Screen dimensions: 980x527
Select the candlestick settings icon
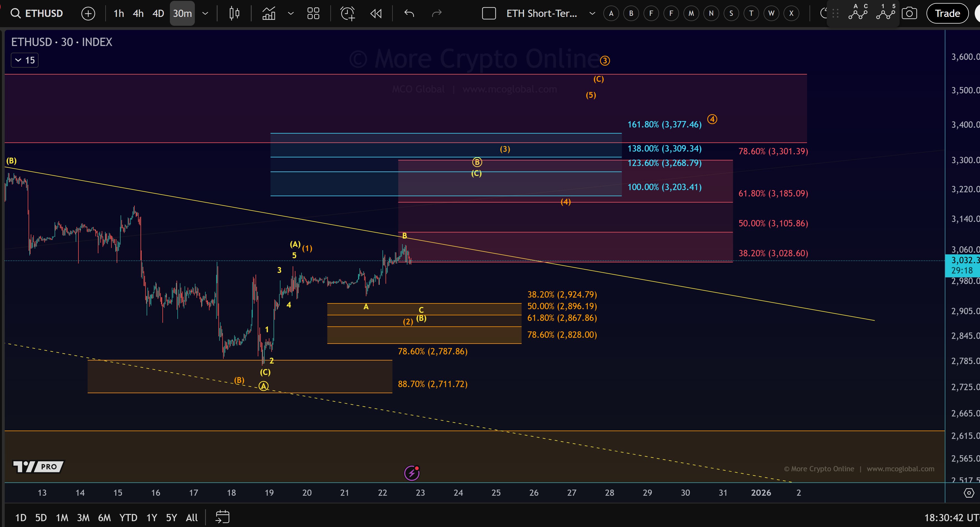coord(234,13)
